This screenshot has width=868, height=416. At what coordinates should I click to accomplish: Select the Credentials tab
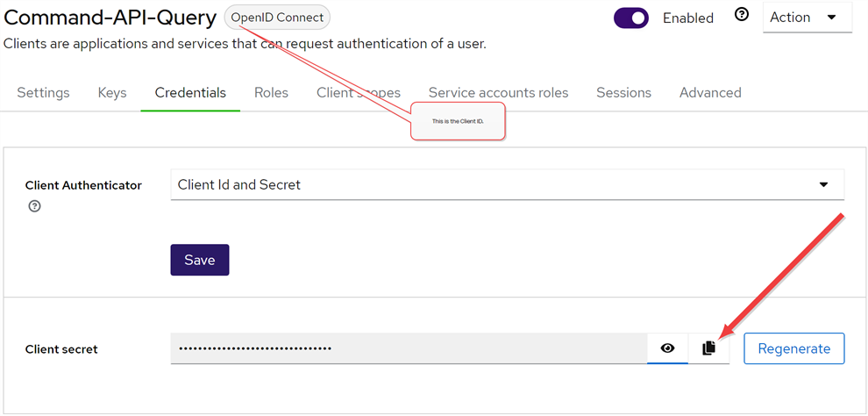pos(190,92)
